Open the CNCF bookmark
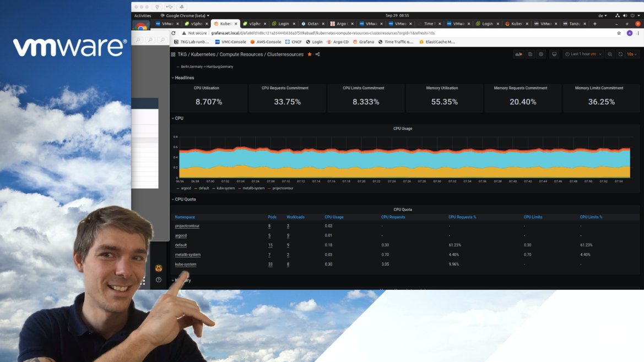Image resolution: width=644 pixels, height=362 pixels. pyautogui.click(x=293, y=42)
